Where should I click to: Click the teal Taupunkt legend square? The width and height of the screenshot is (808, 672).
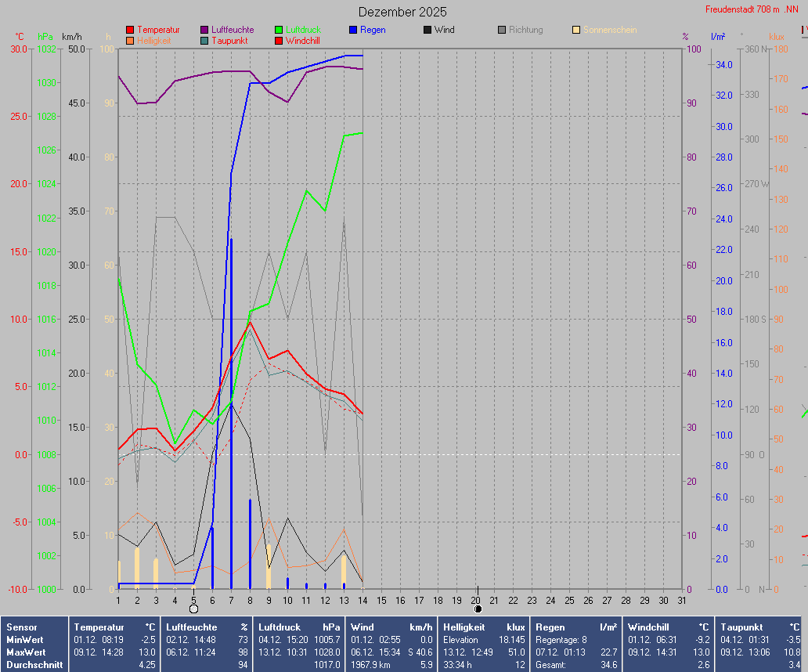point(204,40)
